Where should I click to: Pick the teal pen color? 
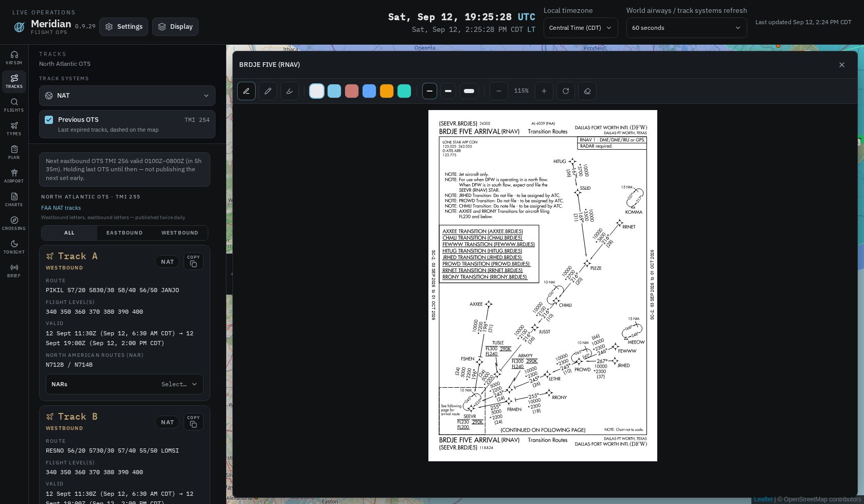coord(404,91)
